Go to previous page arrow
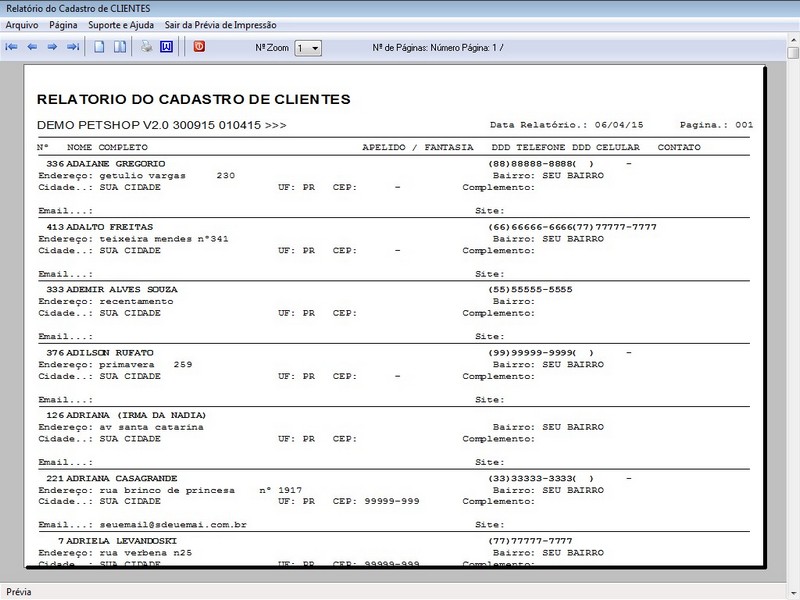 [32, 47]
